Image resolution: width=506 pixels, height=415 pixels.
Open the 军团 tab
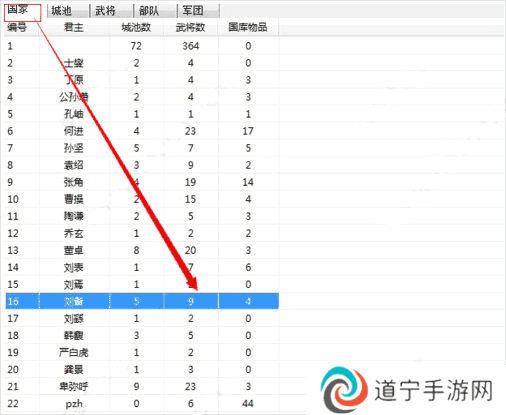[x=199, y=11]
